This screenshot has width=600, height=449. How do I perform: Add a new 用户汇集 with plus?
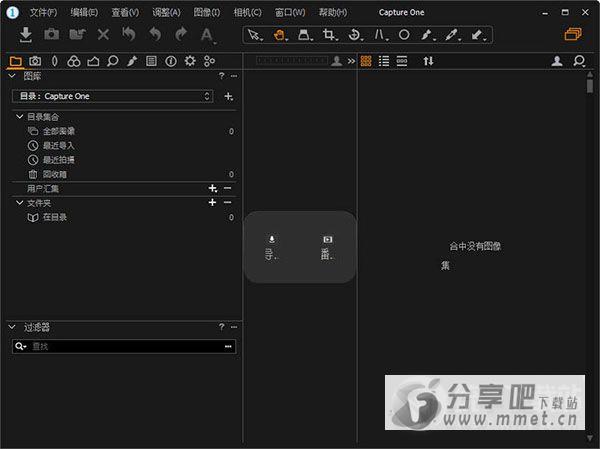(213, 188)
